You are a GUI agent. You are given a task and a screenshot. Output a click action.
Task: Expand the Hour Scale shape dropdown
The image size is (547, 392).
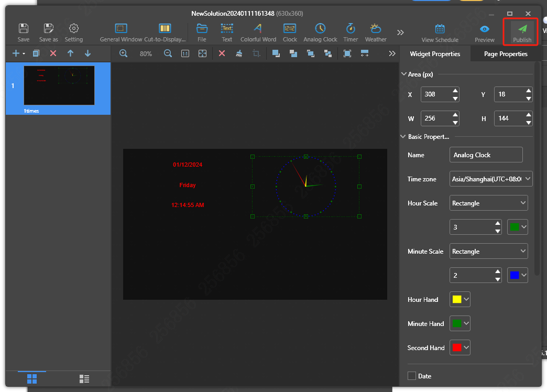coord(488,203)
